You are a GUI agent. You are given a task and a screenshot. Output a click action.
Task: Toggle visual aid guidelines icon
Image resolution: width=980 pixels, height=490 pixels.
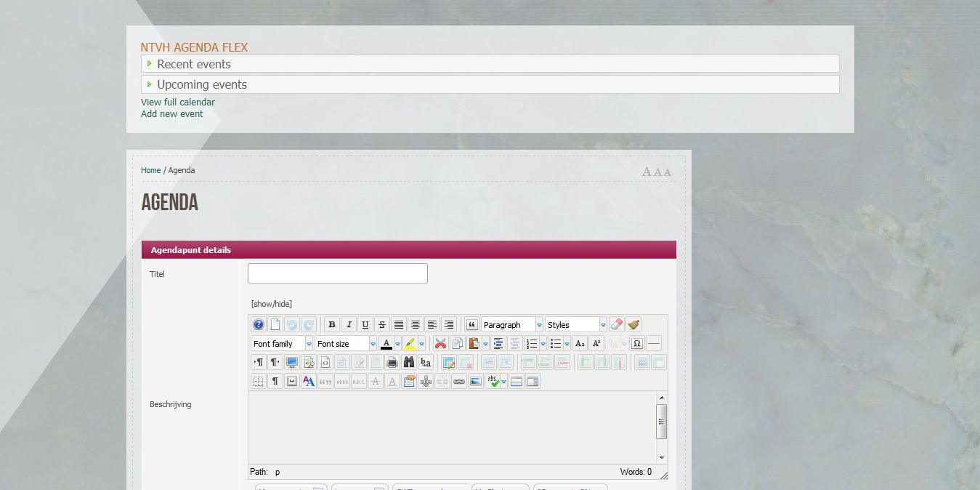point(259,381)
